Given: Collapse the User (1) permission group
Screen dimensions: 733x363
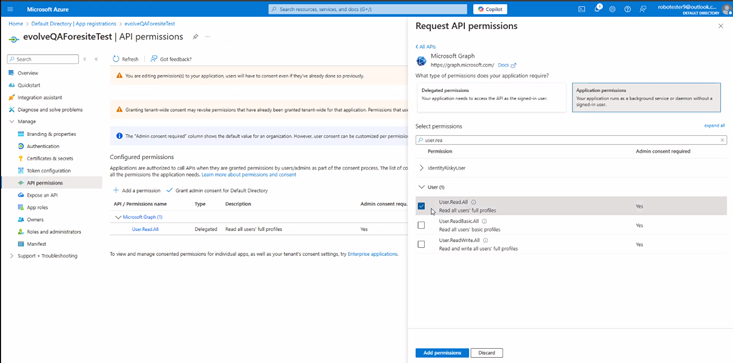Looking at the screenshot, I should (422, 187).
